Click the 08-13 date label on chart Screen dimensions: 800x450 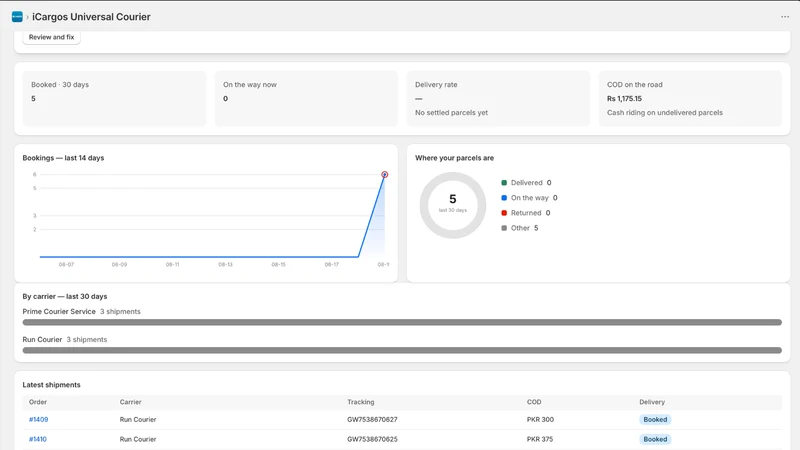pyautogui.click(x=226, y=264)
